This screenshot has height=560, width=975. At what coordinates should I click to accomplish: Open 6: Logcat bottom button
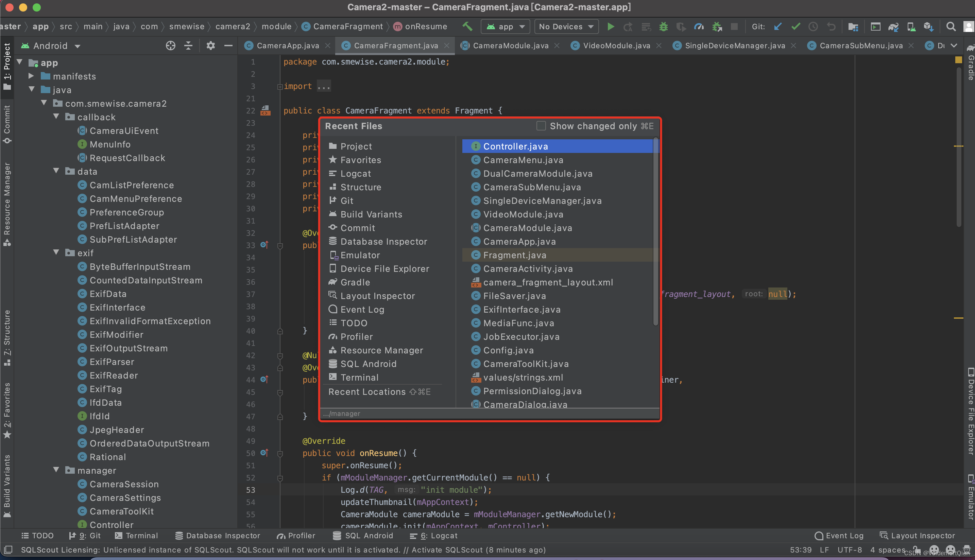click(x=434, y=536)
